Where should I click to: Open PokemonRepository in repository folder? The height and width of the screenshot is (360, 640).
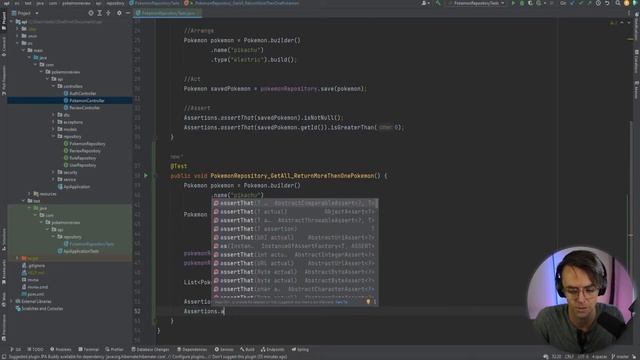[x=84, y=144]
